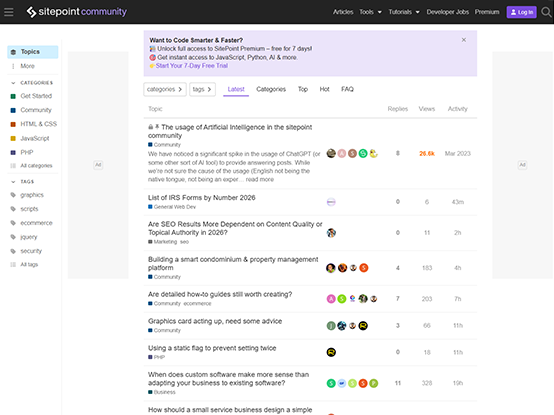Open the hamburger sidebar menu

click(9, 12)
